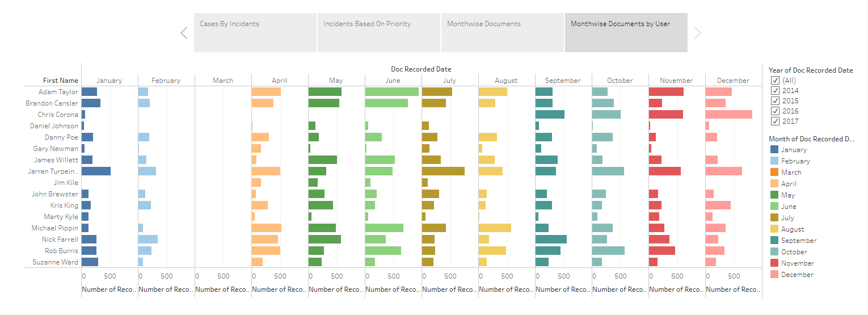Click the January legend color swatch
The width and height of the screenshot is (868, 315).
tap(774, 150)
